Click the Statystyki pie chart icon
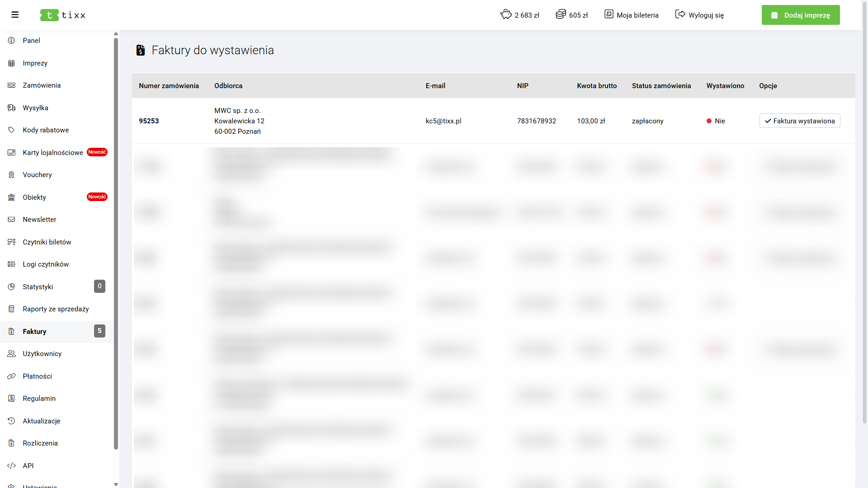Viewport: 868px width, 488px height. tap(11, 287)
